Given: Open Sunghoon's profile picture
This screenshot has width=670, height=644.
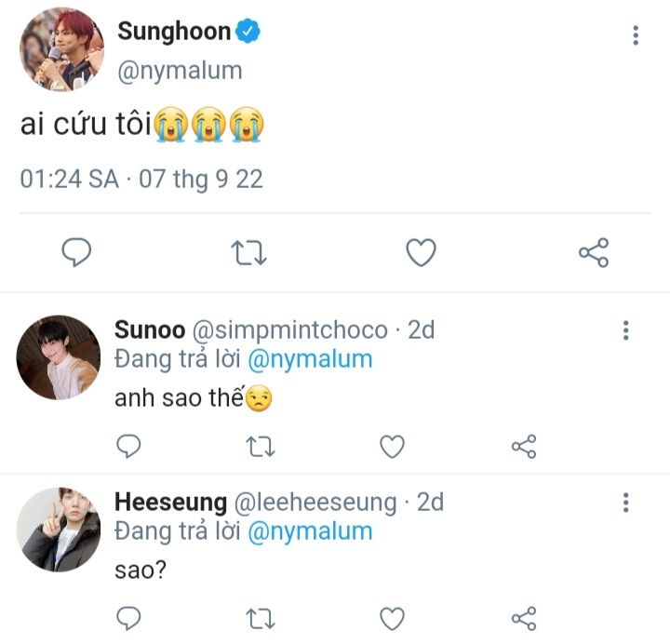Looking at the screenshot, I should (x=61, y=50).
